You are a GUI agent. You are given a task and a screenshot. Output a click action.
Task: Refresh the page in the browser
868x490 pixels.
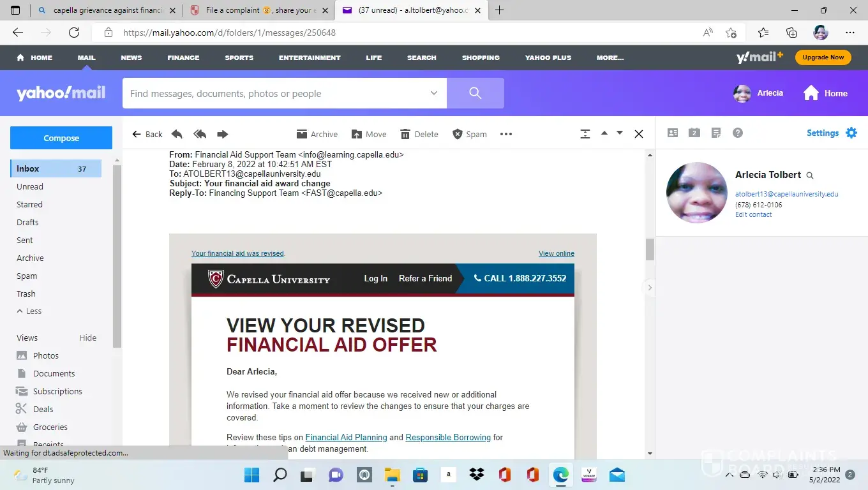click(74, 33)
